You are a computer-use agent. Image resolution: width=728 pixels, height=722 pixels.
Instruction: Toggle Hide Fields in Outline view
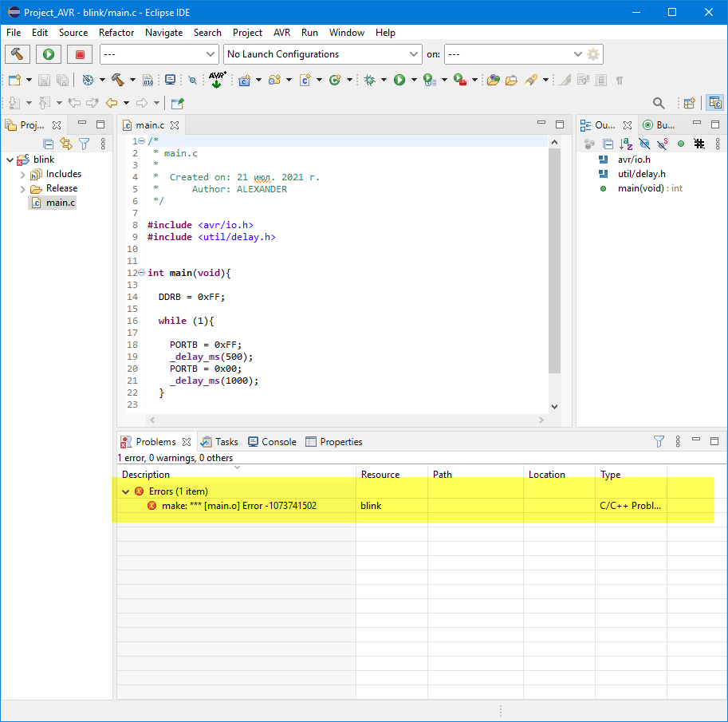tap(644, 144)
